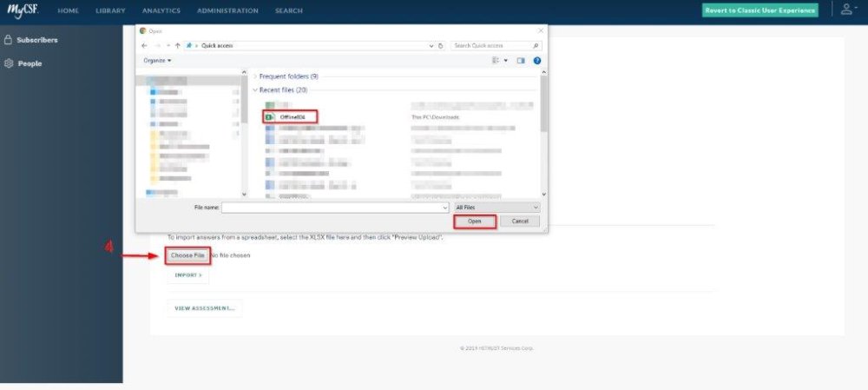Click the navigation pane scrollbar
The width and height of the screenshot is (868, 390).
click(244, 99)
